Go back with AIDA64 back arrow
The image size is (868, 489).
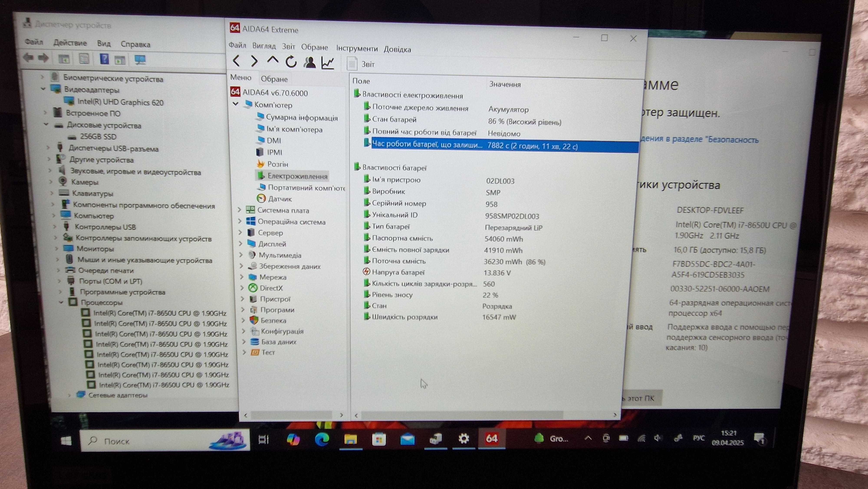pos(236,61)
